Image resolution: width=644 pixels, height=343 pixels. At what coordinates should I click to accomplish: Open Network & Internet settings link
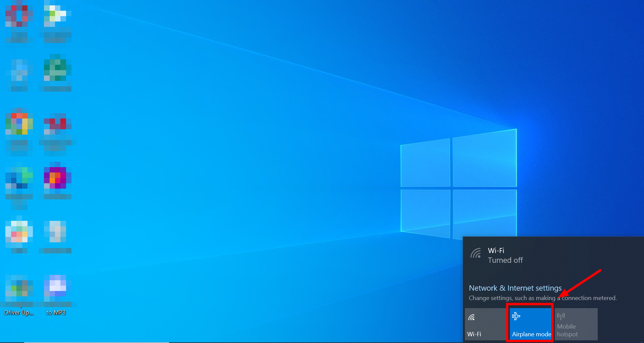tap(515, 288)
